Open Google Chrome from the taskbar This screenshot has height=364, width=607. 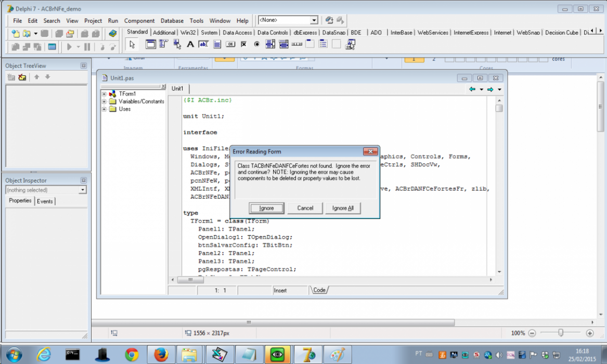pos(132,354)
